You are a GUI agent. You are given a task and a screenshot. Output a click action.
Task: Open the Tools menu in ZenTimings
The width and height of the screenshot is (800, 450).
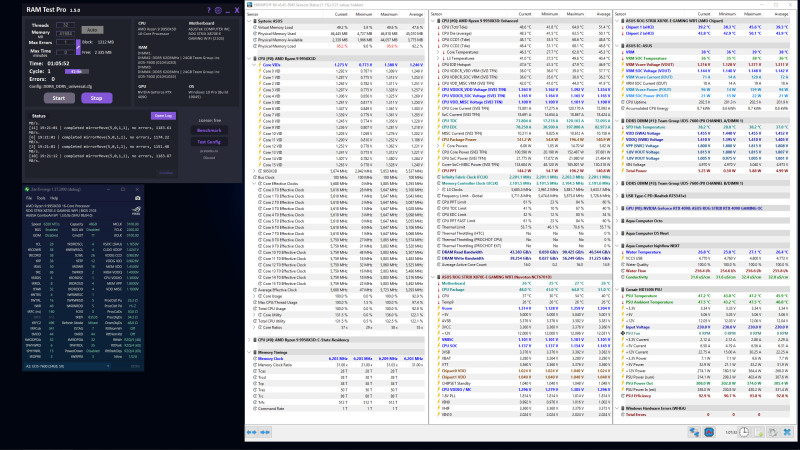[x=41, y=198]
